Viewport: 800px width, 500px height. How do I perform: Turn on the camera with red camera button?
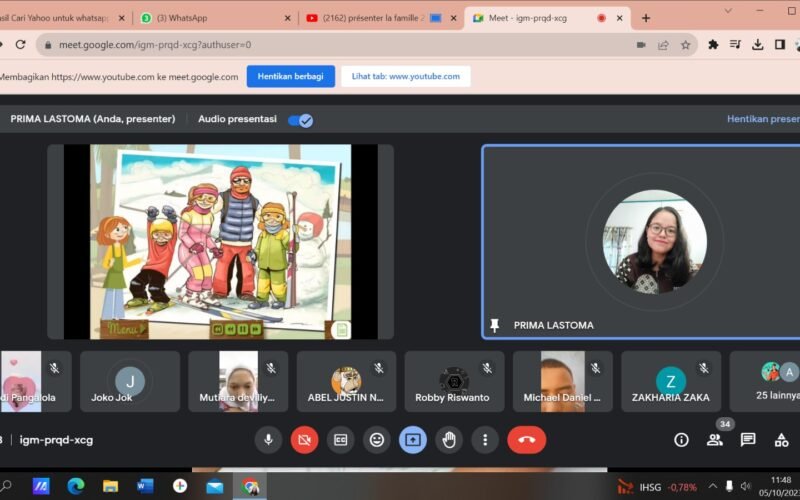[x=304, y=439]
